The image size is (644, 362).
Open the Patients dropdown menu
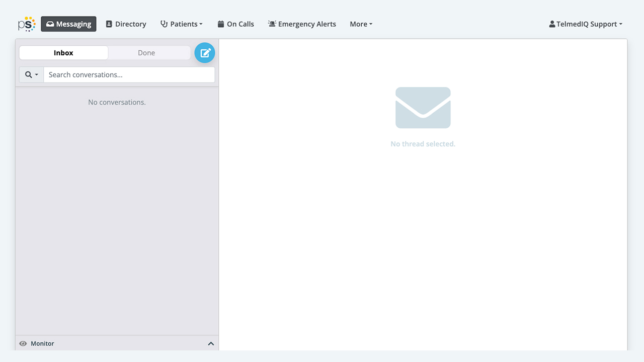point(182,24)
